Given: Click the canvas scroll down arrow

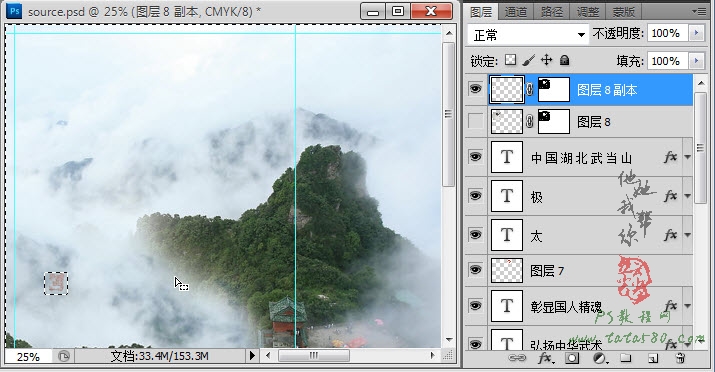Looking at the screenshot, I should [449, 340].
